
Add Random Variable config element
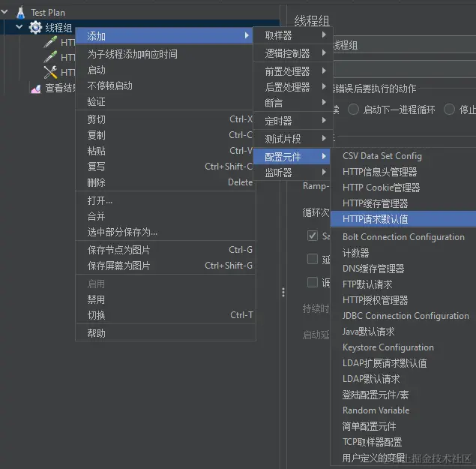403,410
